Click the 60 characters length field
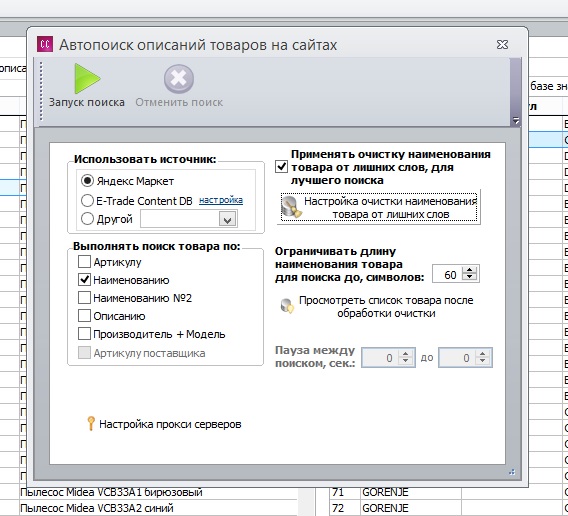This screenshot has height=516, width=568. click(x=447, y=274)
